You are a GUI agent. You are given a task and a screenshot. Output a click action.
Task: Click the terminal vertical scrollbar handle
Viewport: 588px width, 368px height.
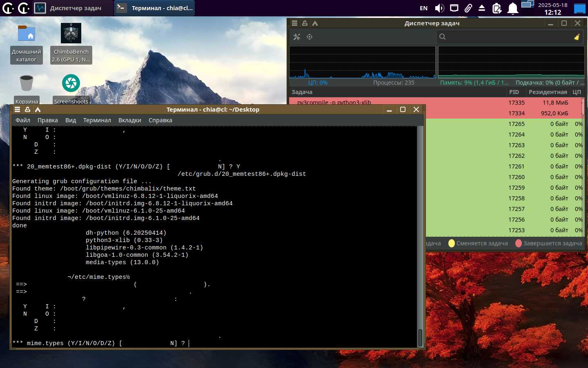420,337
